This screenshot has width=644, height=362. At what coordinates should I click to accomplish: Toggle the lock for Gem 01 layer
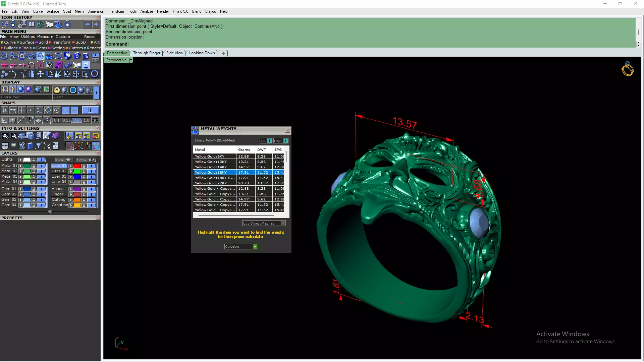[34, 189]
